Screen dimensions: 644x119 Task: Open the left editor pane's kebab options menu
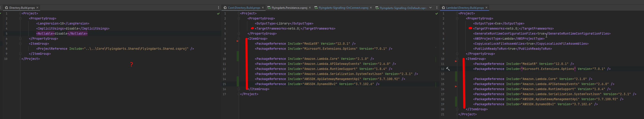coord(219,8)
